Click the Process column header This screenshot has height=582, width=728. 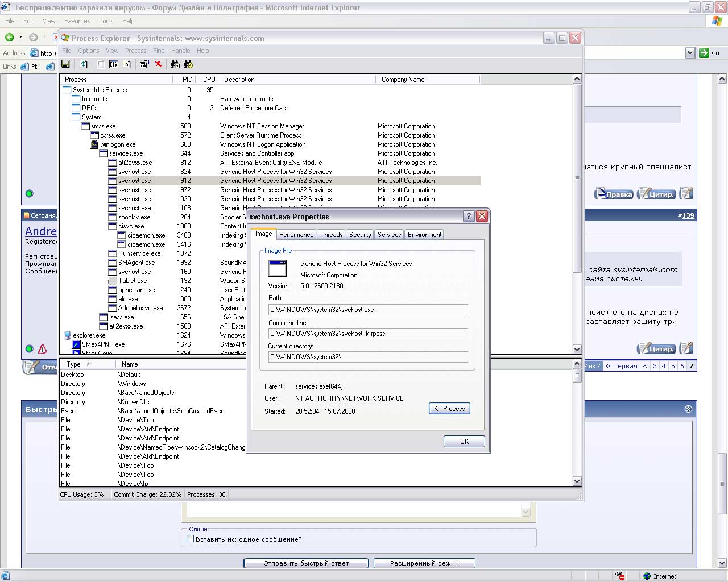[x=116, y=80]
